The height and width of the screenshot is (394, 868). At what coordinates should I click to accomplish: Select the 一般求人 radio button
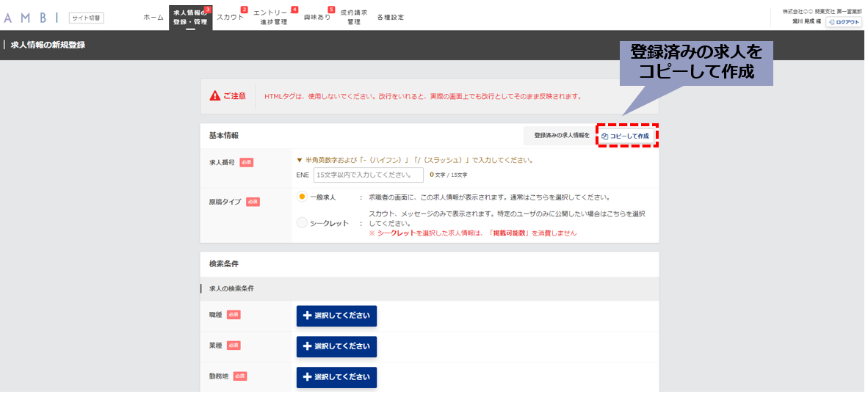[302, 197]
